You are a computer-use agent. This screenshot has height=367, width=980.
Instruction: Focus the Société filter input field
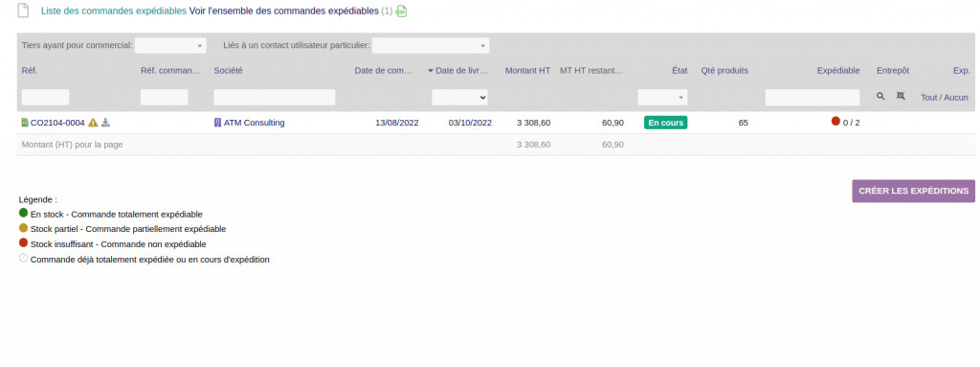point(275,97)
